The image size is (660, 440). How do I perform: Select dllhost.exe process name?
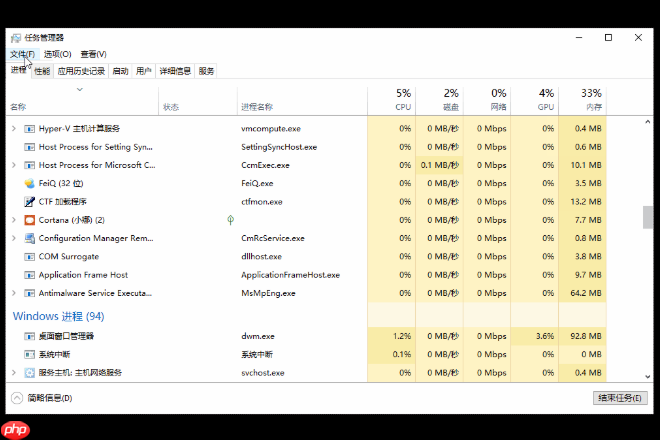(x=261, y=256)
